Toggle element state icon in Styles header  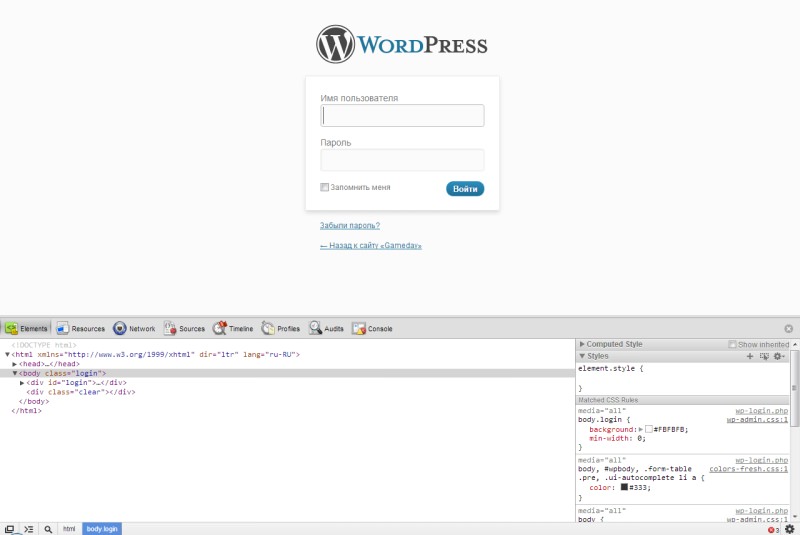[764, 356]
